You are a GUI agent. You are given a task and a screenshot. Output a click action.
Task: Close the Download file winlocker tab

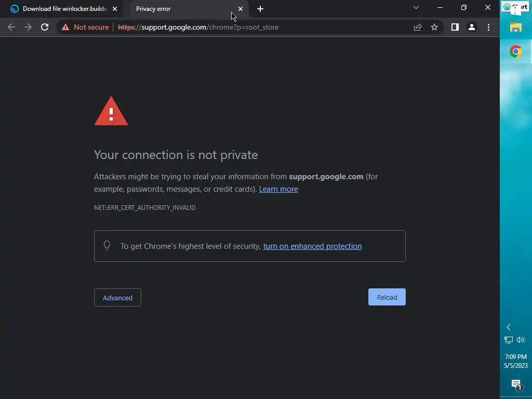pos(115,9)
